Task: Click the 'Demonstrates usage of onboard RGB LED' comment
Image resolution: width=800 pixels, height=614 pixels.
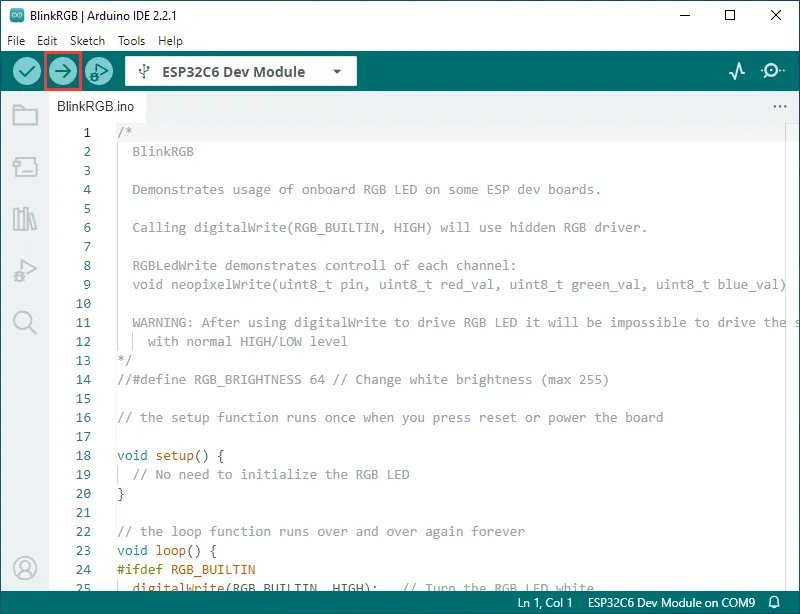Action: 367,189
